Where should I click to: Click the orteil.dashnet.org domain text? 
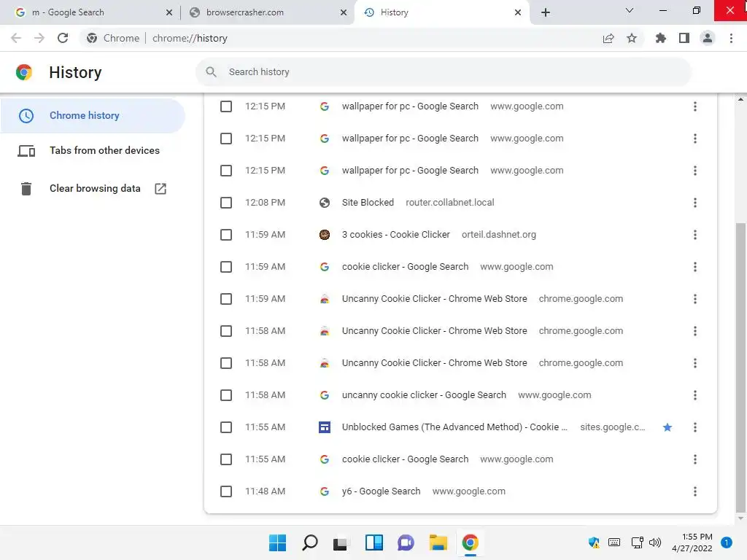point(499,234)
